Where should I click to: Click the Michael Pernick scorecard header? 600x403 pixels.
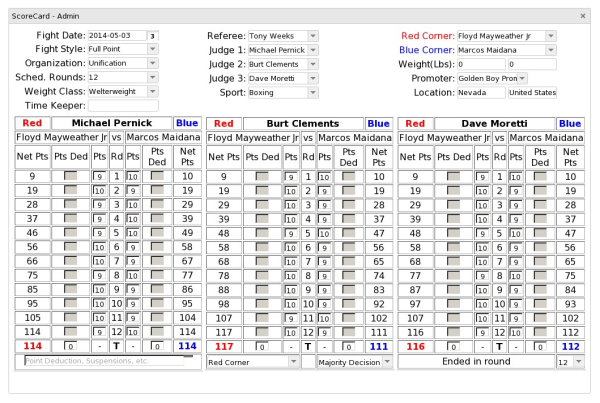click(112, 123)
